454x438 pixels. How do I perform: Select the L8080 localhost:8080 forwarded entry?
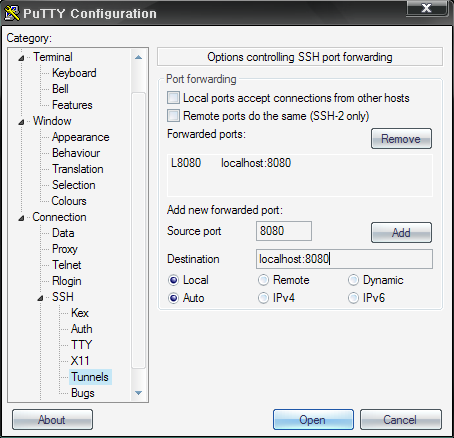(231, 163)
